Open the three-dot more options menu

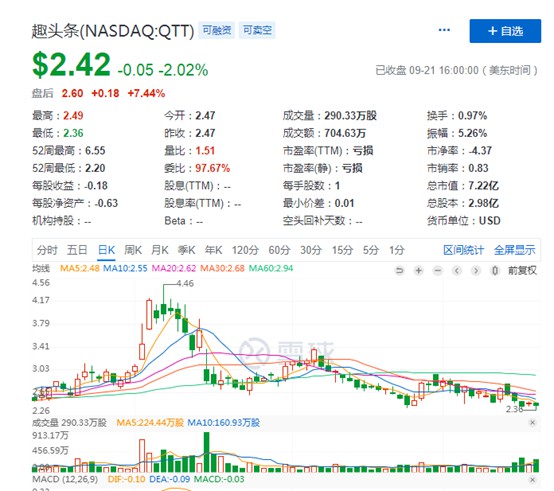pyautogui.click(x=444, y=30)
